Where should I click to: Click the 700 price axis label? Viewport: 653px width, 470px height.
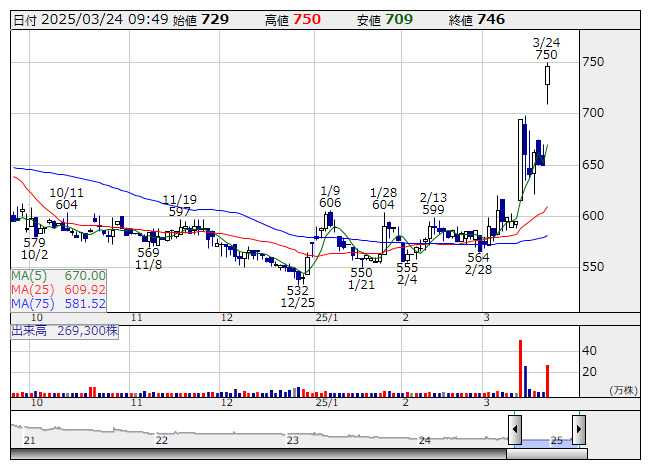[x=593, y=113]
